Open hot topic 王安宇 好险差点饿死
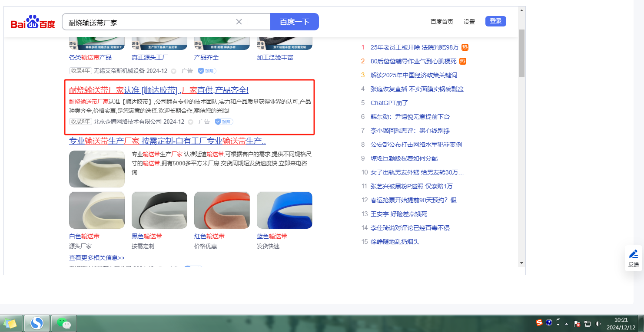 pyautogui.click(x=399, y=214)
